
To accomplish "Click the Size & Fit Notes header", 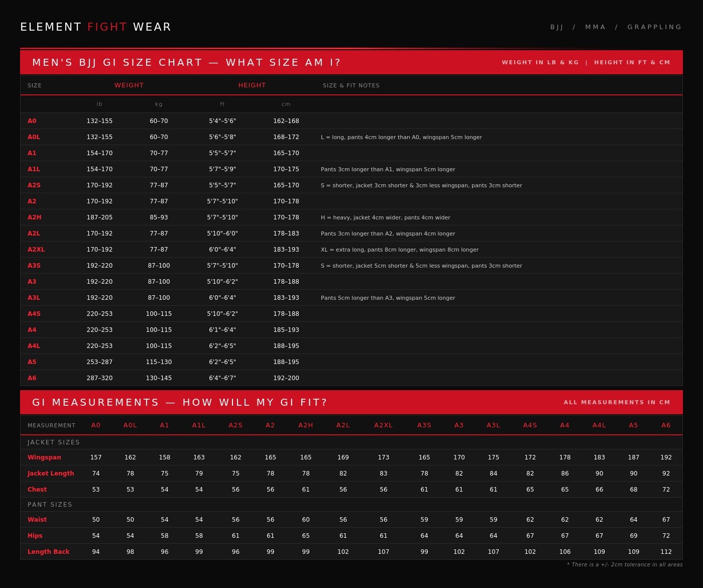I will pos(351,85).
